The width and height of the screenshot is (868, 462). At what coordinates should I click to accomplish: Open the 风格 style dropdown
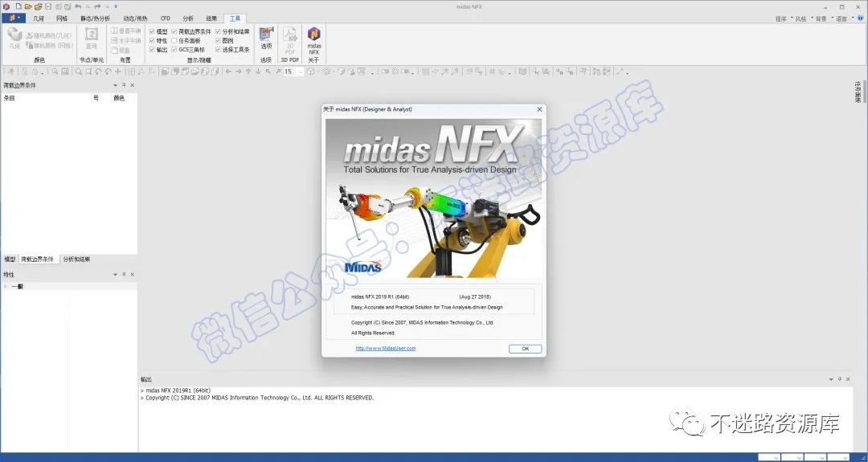[803, 18]
